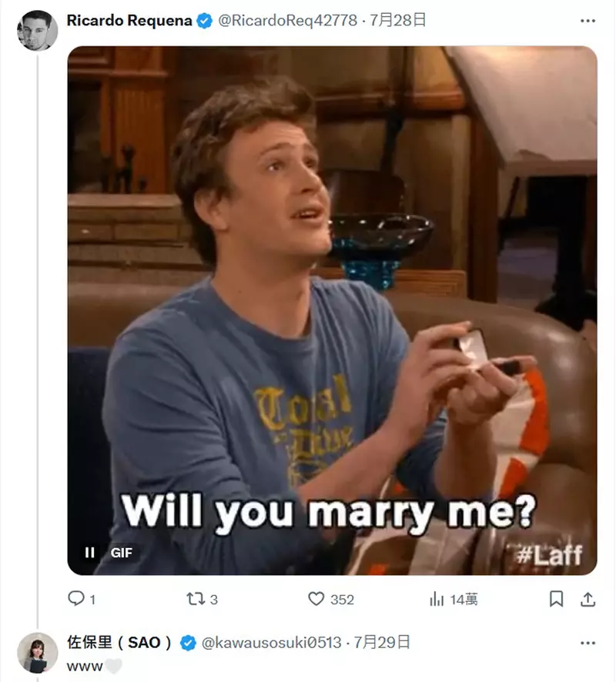Image resolution: width=616 pixels, height=682 pixels.
Task: Click Ricardo Requena's verified badge
Action: (x=205, y=21)
